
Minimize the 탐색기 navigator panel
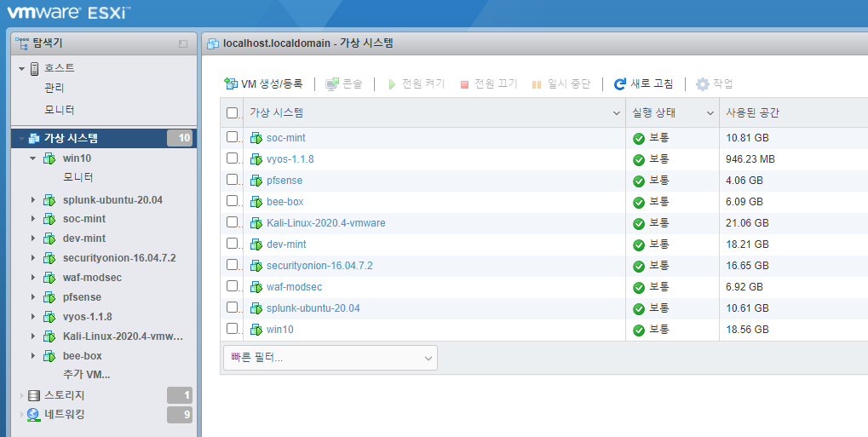pos(183,43)
